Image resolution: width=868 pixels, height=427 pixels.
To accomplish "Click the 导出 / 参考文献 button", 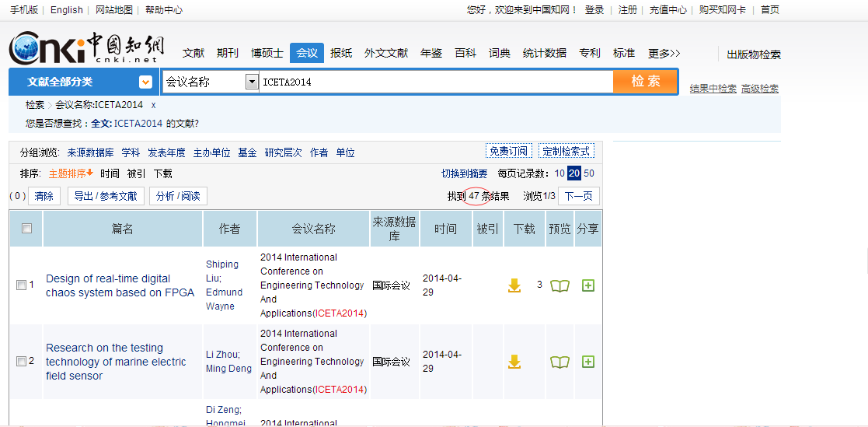I will click(x=106, y=196).
